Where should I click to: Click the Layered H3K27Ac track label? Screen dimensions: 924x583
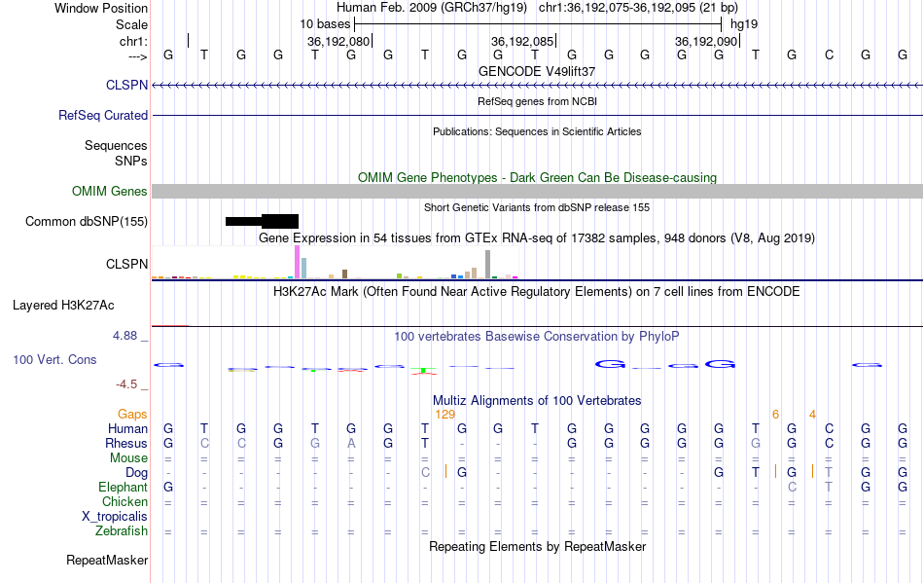[63, 306]
